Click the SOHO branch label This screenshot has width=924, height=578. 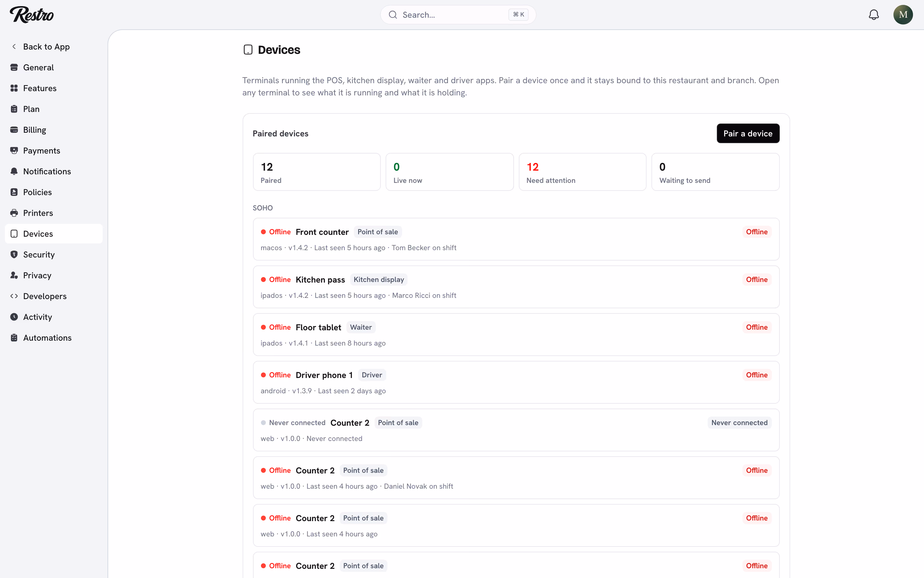point(263,208)
